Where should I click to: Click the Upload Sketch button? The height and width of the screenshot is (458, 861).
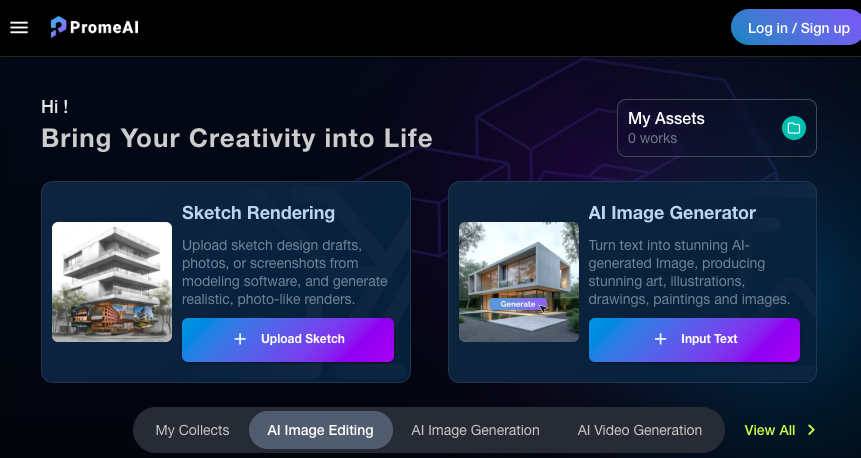point(288,339)
